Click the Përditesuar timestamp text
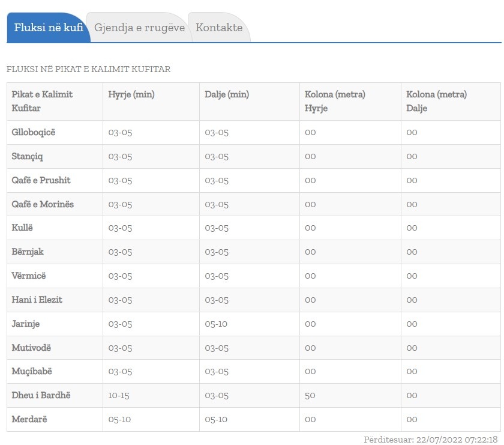The image size is (504, 445). (x=430, y=440)
